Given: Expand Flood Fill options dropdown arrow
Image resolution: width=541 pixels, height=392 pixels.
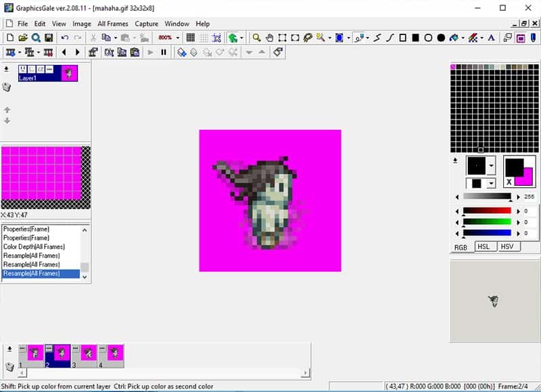Looking at the screenshot, I should pos(463,38).
